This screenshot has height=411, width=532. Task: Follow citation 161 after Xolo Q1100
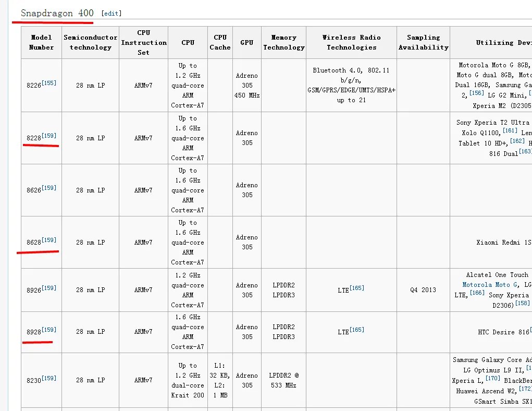coord(510,131)
